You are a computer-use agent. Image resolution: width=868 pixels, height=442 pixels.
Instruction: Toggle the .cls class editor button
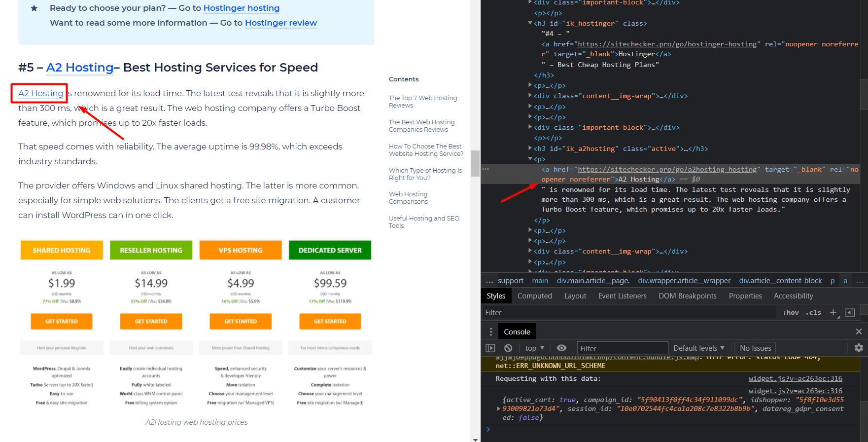coord(813,312)
